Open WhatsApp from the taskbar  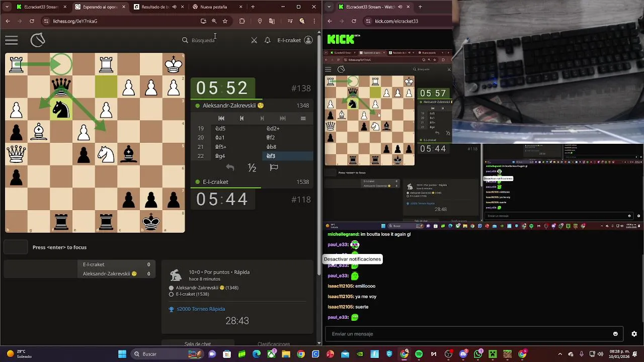pos(478,354)
